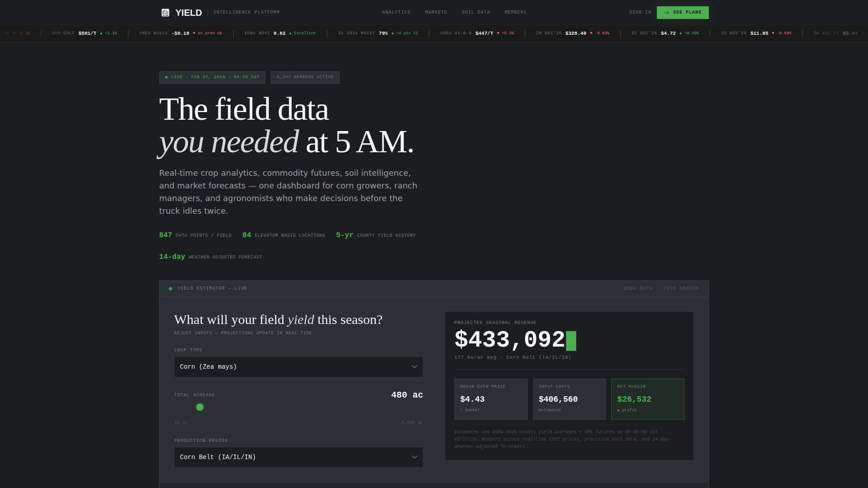
Task: Click the Yield Estimator — Live header label
Action: pyautogui.click(x=212, y=288)
